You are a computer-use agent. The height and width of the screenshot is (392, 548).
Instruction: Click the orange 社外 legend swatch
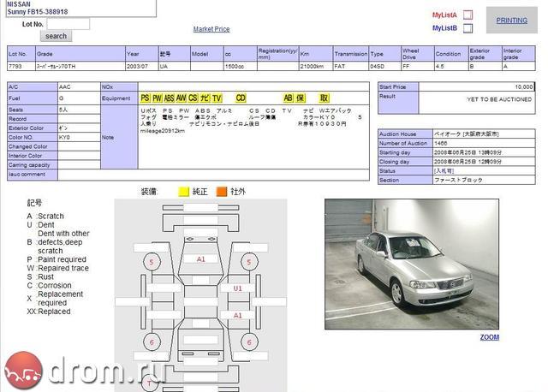(x=222, y=192)
